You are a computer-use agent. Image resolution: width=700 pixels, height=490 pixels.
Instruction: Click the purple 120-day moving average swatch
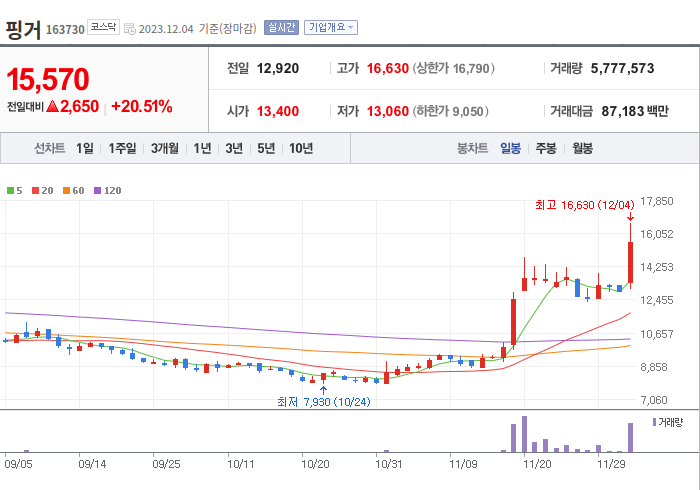(x=97, y=191)
